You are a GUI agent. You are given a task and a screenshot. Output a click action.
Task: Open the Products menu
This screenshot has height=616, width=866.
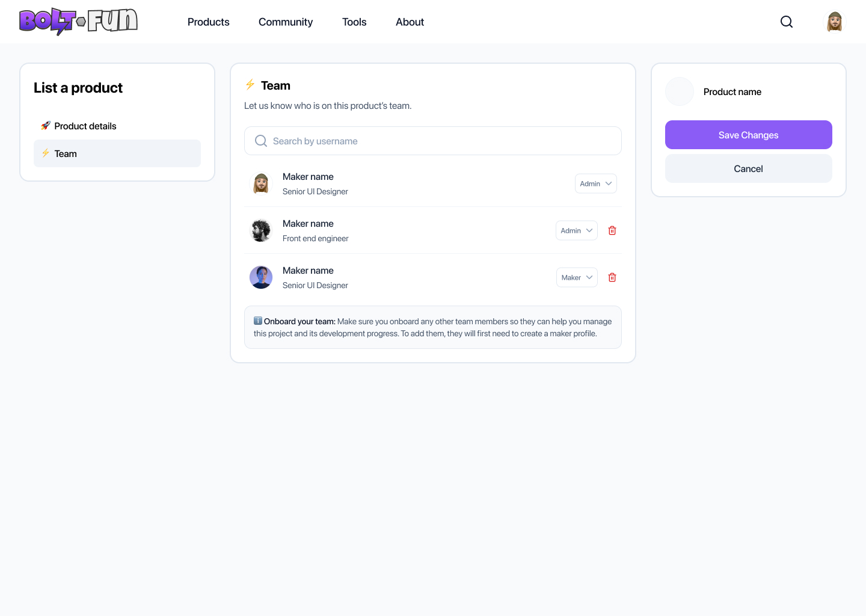[209, 22]
